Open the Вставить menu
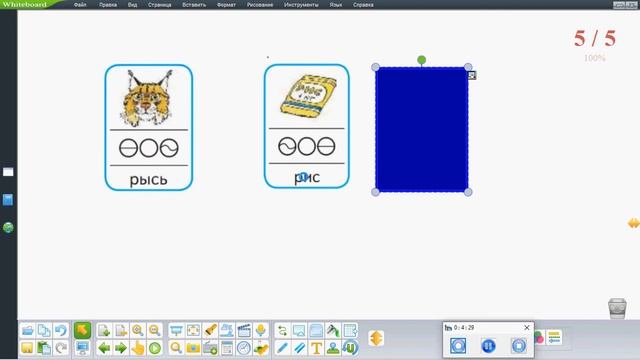The height and width of the screenshot is (360, 640). click(194, 5)
